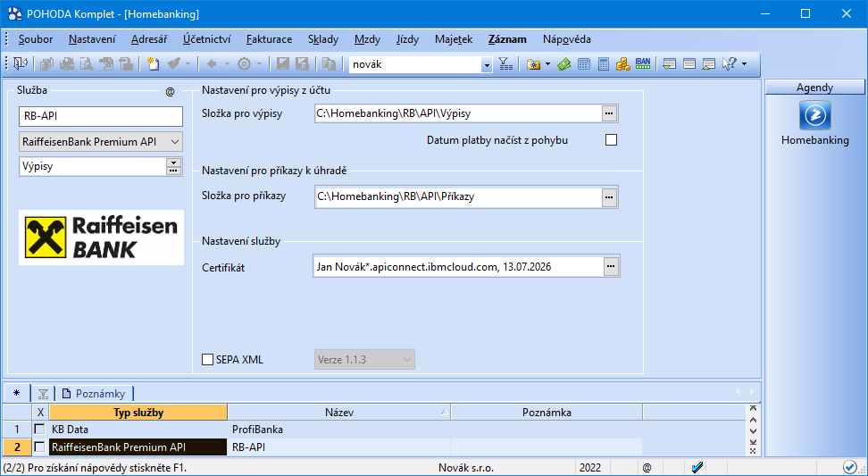Click the copy documents icon in the toolbar
Screen dimensions: 868x476
330,64
